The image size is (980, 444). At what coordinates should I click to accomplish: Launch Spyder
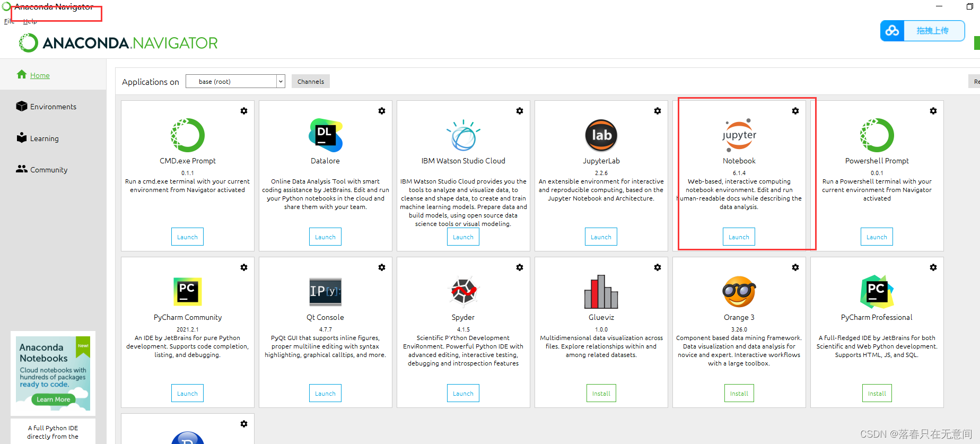pyautogui.click(x=463, y=393)
